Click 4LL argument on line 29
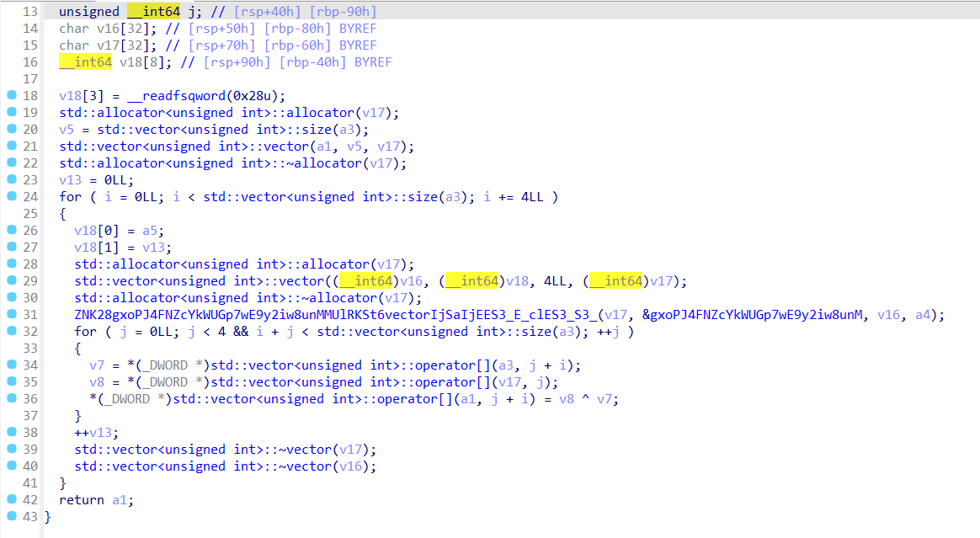Screen dimensions: 980x538 pos(555,281)
